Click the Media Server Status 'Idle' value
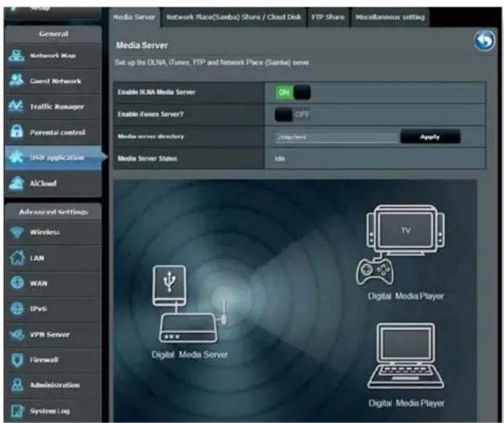The height and width of the screenshot is (423, 504). 280,158
